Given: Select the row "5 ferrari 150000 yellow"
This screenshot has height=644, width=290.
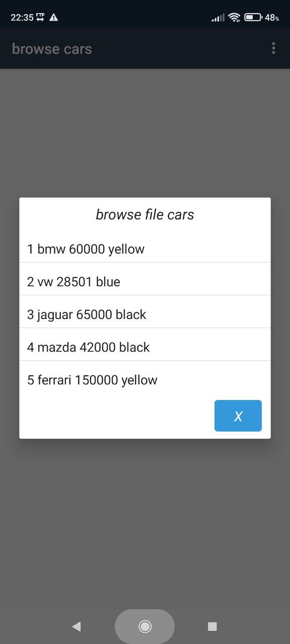Looking at the screenshot, I should click(145, 380).
